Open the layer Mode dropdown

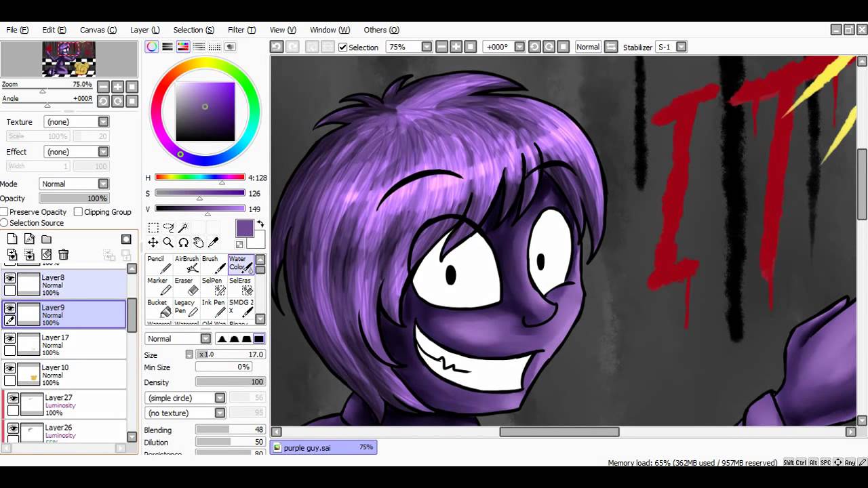(x=73, y=184)
